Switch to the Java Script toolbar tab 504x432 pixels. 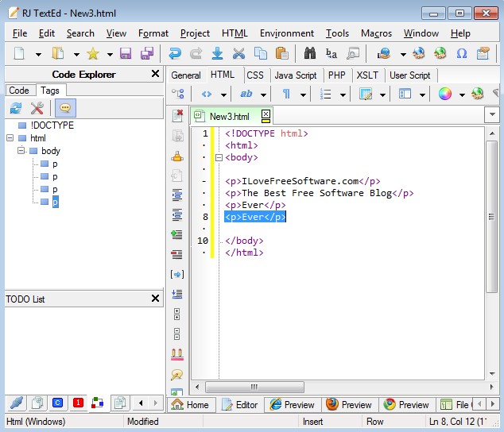(x=296, y=75)
